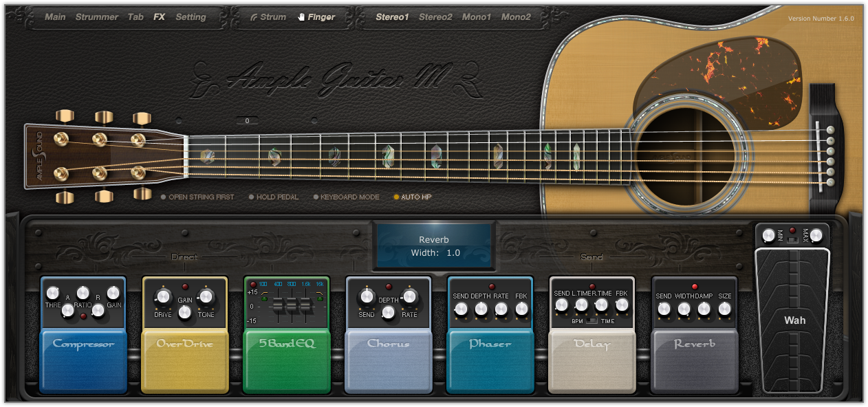The height and width of the screenshot is (407, 868).
Task: Open the Tab page
Action: pos(135,17)
